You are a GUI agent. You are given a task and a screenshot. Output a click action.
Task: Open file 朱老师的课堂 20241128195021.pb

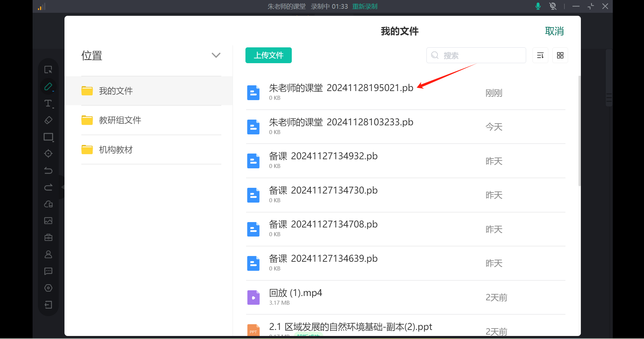click(406, 92)
